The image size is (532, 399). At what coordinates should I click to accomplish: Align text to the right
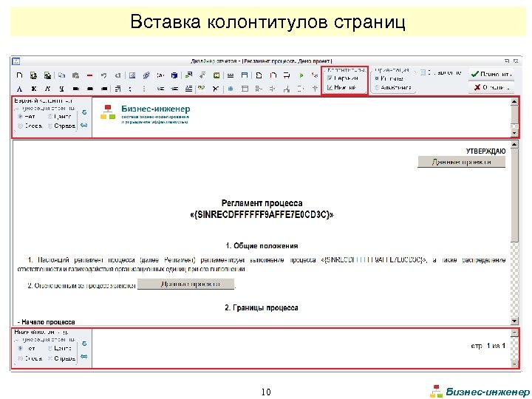pyautogui.click(x=104, y=89)
